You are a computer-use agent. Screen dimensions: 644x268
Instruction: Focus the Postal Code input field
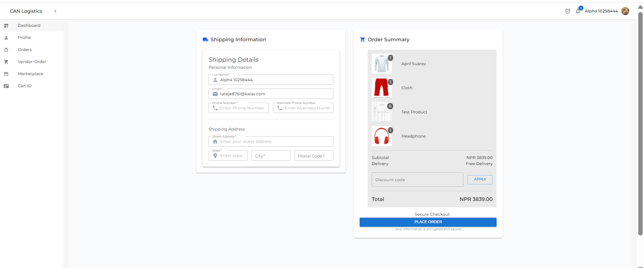[x=314, y=156]
